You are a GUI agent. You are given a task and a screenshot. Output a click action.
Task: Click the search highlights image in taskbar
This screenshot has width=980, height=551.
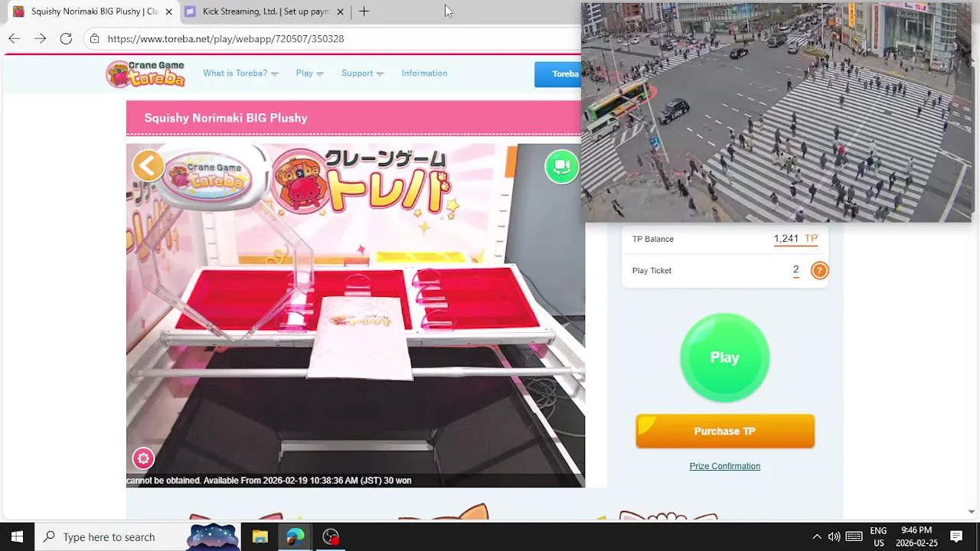click(213, 536)
